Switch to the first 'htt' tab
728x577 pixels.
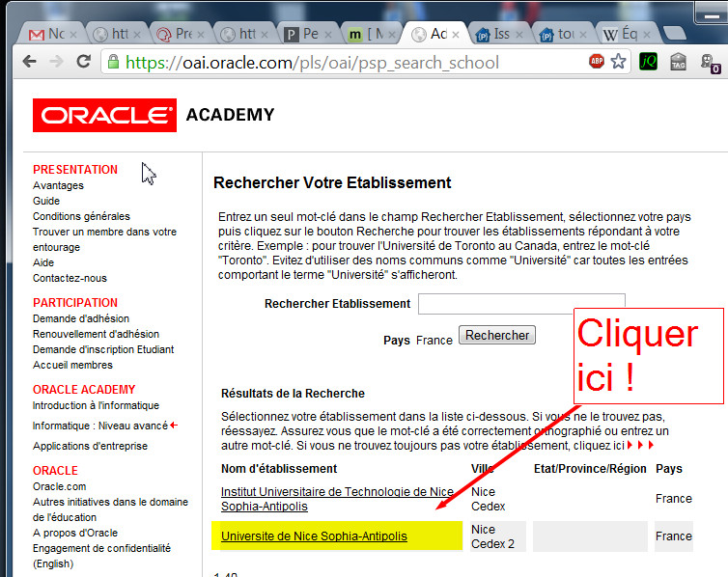click(x=115, y=34)
